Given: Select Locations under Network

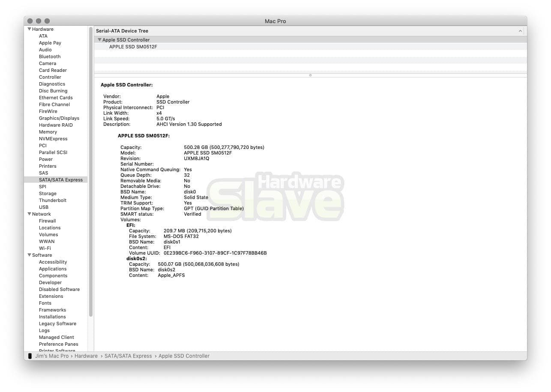Looking at the screenshot, I should coord(50,228).
